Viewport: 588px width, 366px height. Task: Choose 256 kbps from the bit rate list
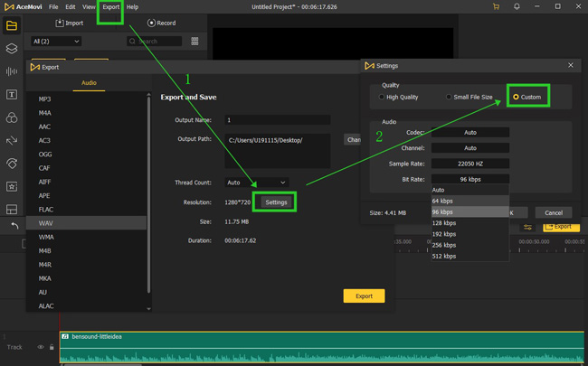(x=470, y=245)
